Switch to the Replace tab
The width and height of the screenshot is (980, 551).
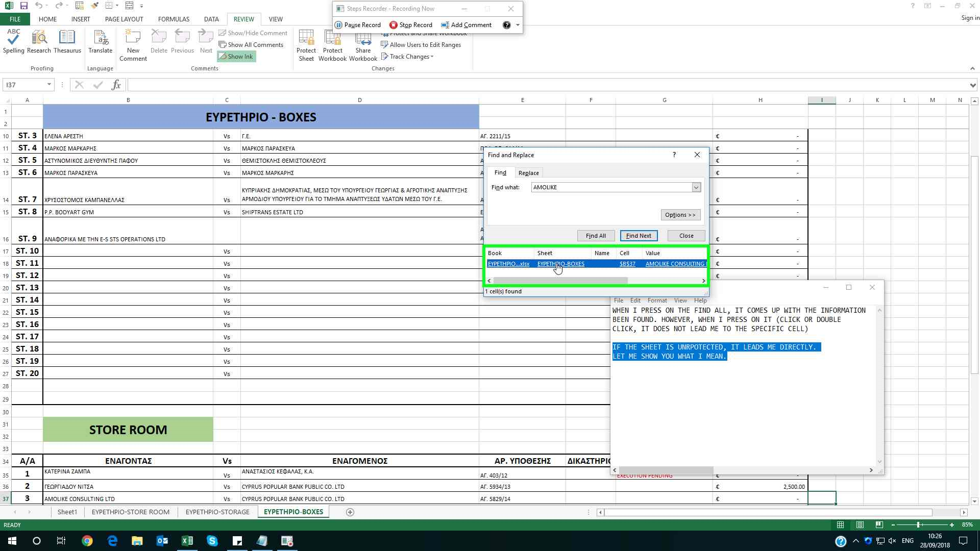click(528, 173)
